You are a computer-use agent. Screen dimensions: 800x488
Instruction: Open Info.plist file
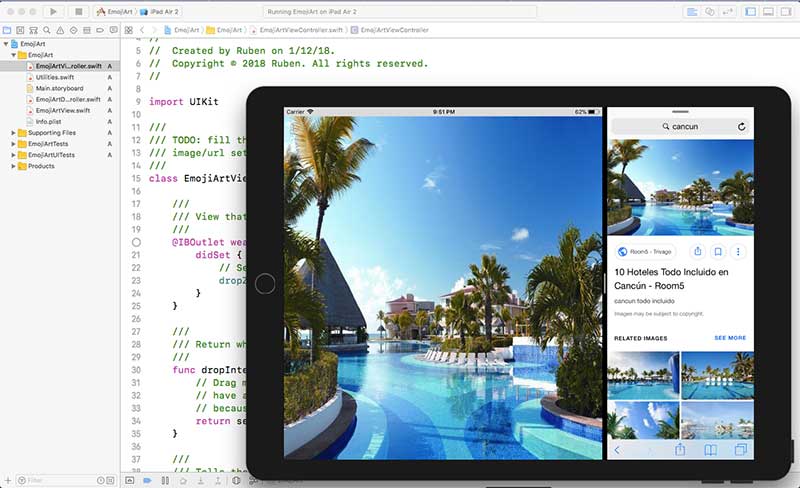(48, 122)
